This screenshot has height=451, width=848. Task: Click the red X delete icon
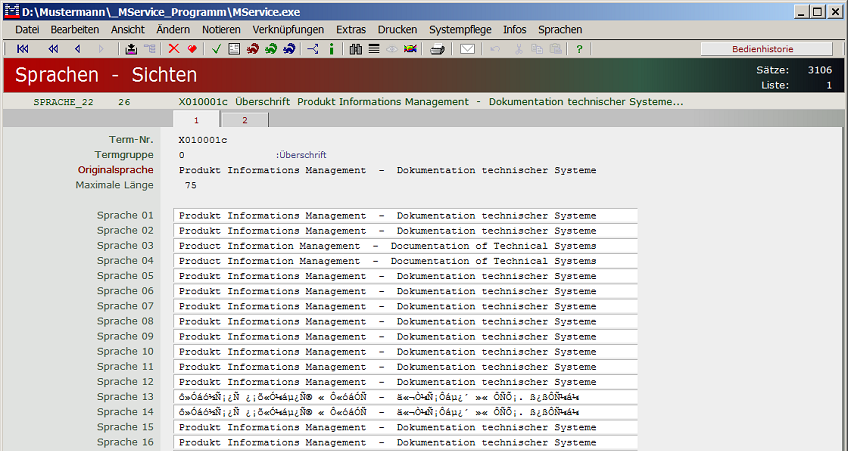[174, 49]
